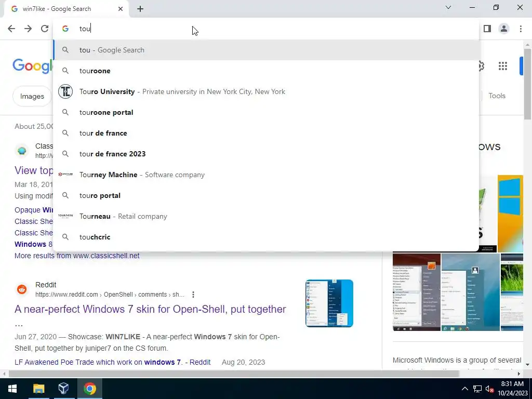Open the dark start menu screenshot in the side panel
This screenshot has height=399, width=532.
(416, 292)
